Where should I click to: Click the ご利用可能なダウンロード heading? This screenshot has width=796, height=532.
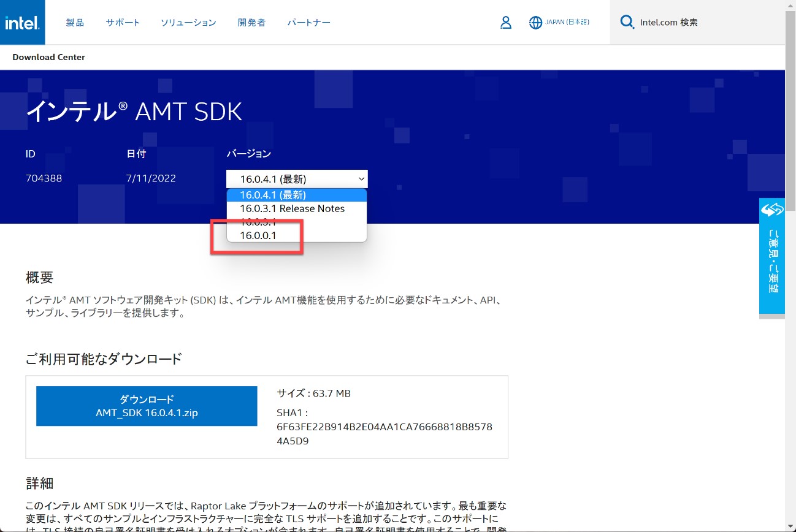(x=104, y=359)
